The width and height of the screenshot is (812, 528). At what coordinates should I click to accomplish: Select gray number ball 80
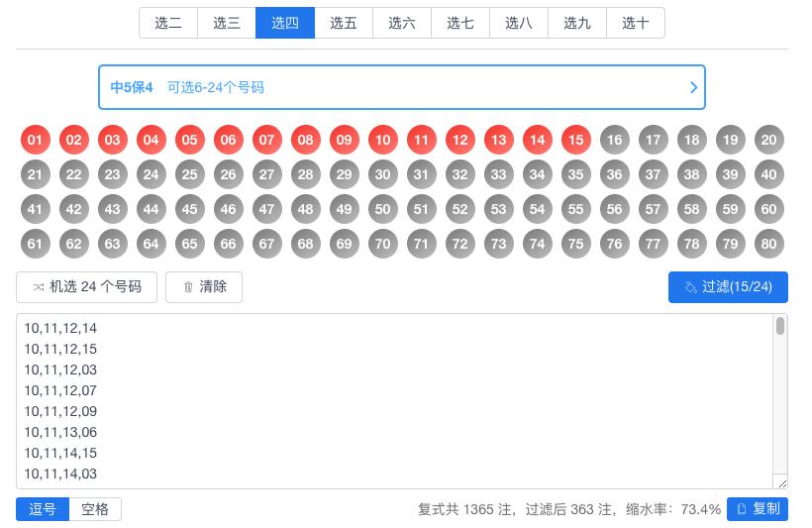coord(768,244)
